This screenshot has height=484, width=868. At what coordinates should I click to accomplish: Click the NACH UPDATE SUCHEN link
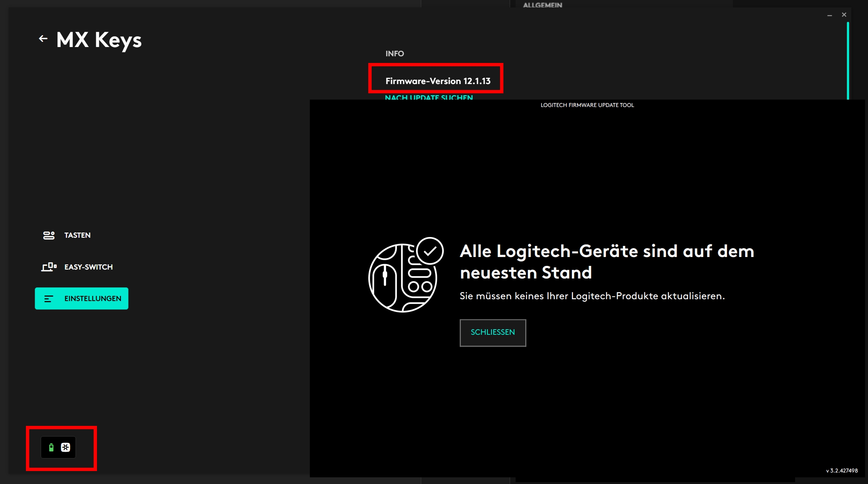(429, 97)
